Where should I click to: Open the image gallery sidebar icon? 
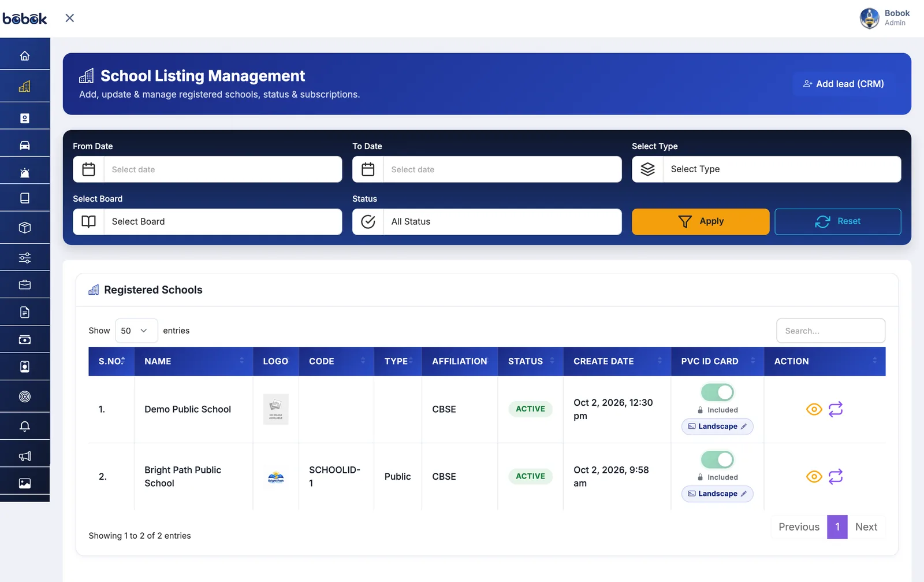click(25, 483)
